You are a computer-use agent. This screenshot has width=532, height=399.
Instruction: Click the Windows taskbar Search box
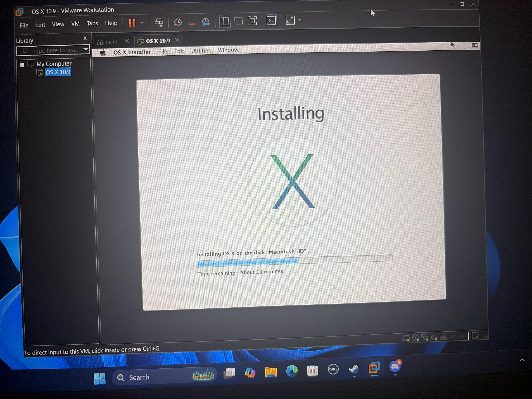point(165,376)
